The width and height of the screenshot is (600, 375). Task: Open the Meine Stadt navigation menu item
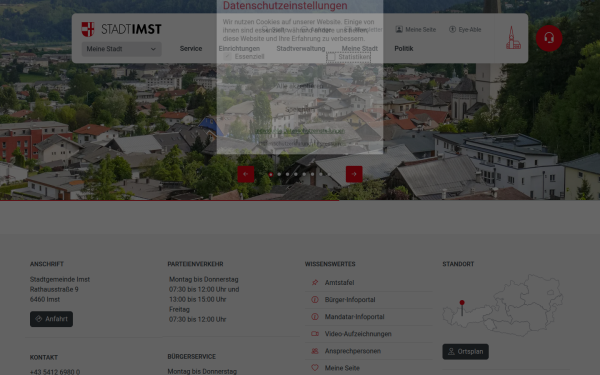click(360, 49)
